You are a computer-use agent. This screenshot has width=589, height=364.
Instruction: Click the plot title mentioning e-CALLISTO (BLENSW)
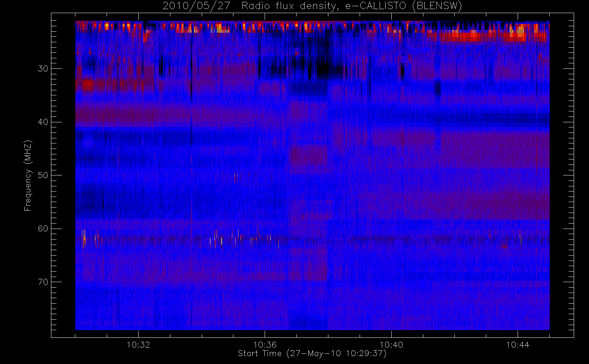(x=312, y=6)
